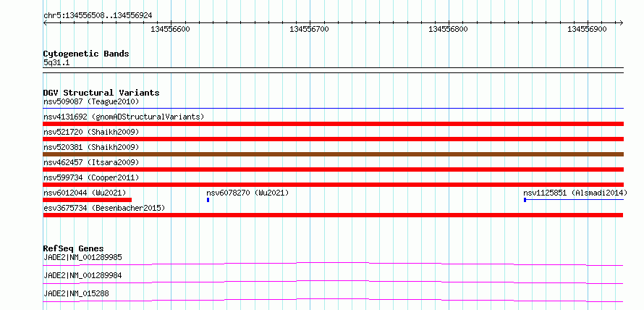Screen dimensions: 644x310
Task: Click the small blue marker under nsv6078270
Action: (208, 200)
